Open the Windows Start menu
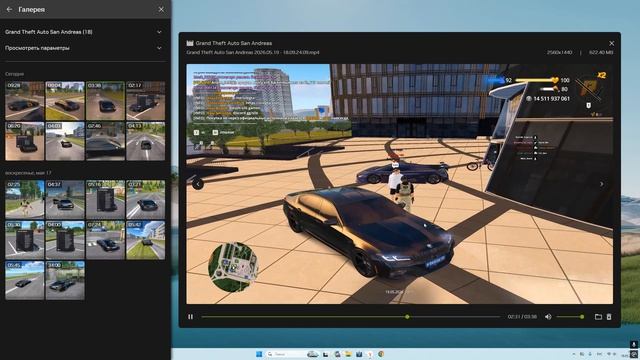This screenshot has height=360, width=640. pos(259,354)
